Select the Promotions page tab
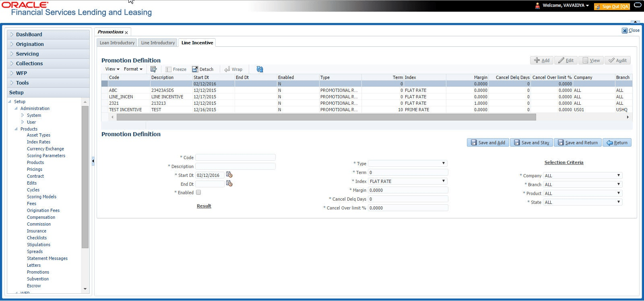 (x=110, y=32)
